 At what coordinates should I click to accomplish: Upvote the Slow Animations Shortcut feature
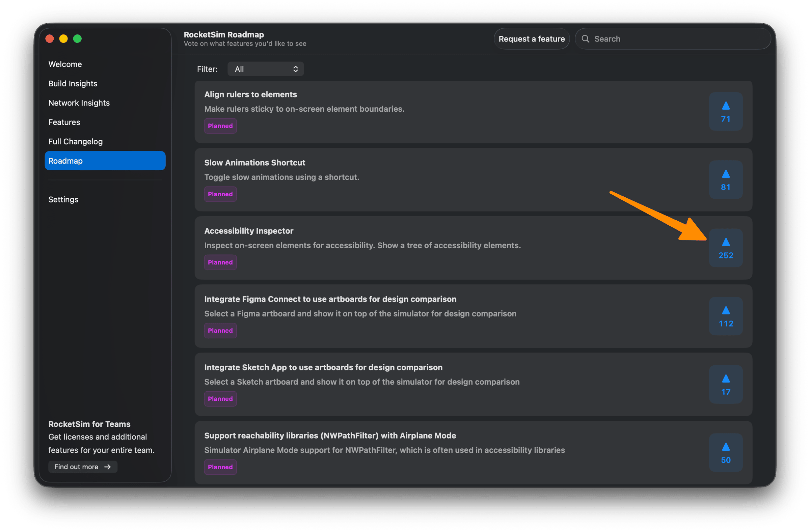[726, 179]
